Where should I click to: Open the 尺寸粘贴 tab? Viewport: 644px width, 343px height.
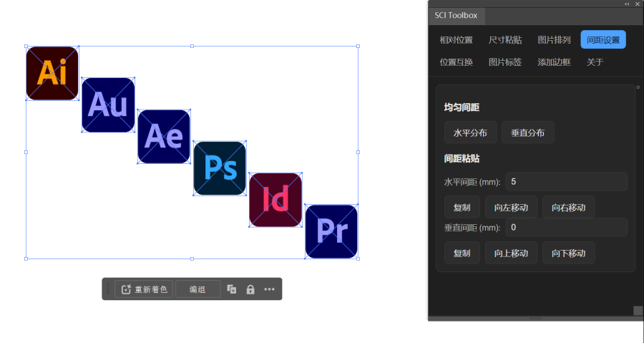pyautogui.click(x=505, y=40)
